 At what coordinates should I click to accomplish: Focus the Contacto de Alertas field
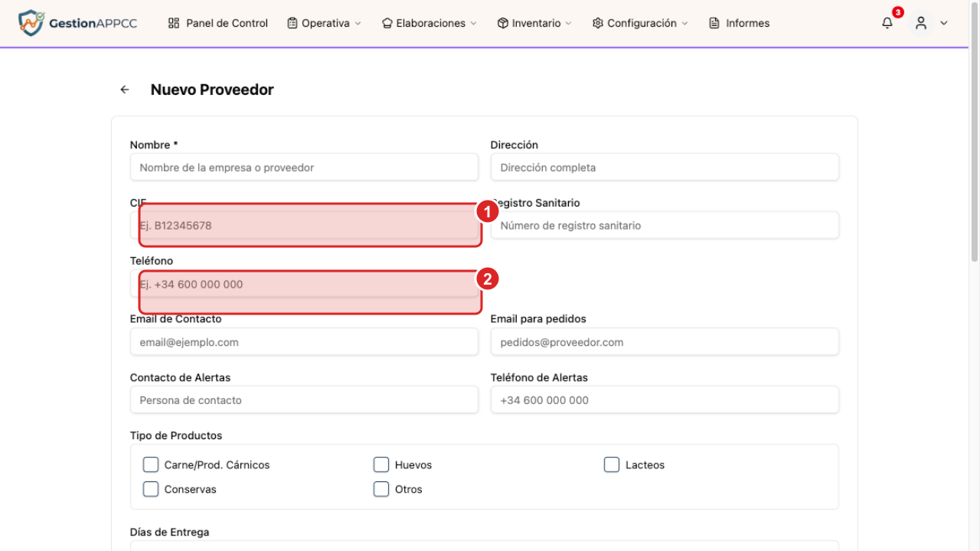(304, 400)
